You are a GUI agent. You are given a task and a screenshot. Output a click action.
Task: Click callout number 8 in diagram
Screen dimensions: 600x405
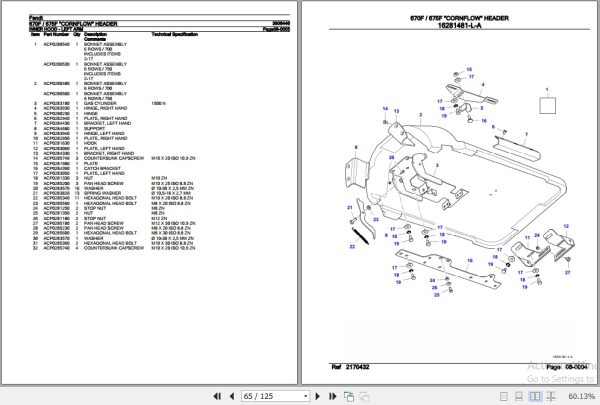[x=356, y=147]
